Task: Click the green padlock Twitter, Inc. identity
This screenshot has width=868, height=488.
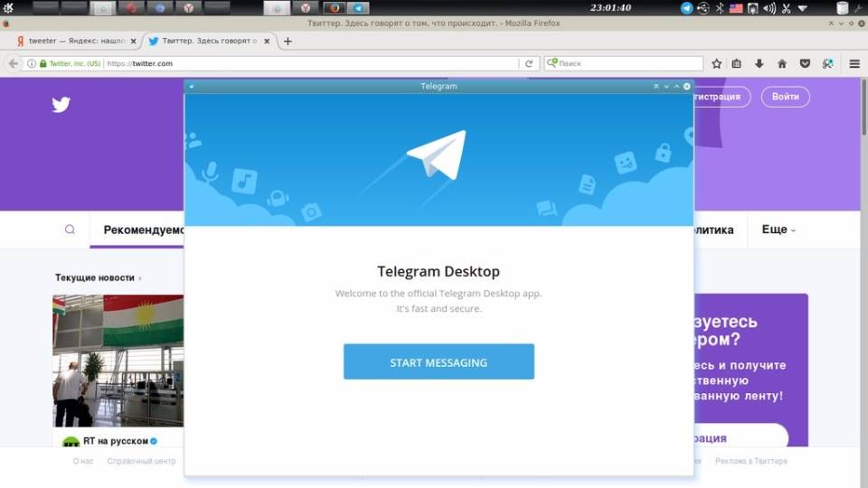Action: point(70,63)
